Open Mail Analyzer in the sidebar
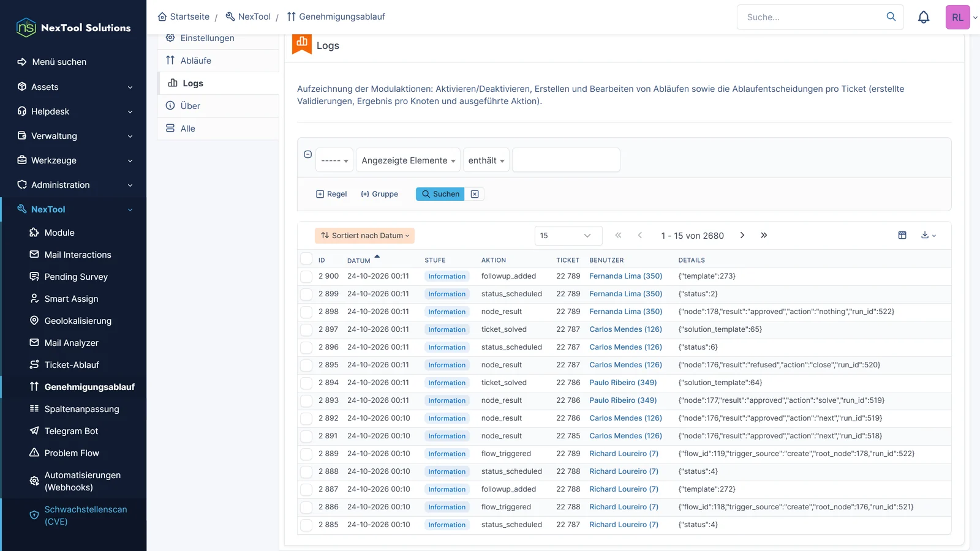This screenshot has height=551, width=980. point(71,343)
